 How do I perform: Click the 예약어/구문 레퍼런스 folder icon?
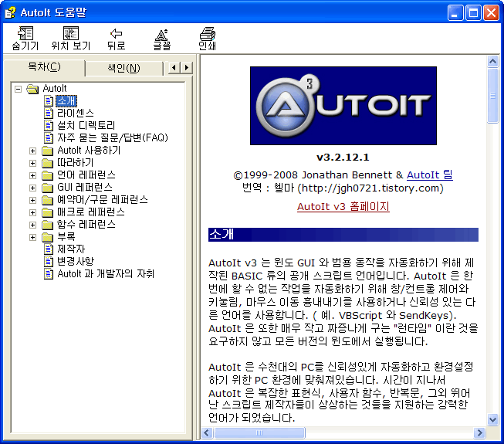coord(48,200)
